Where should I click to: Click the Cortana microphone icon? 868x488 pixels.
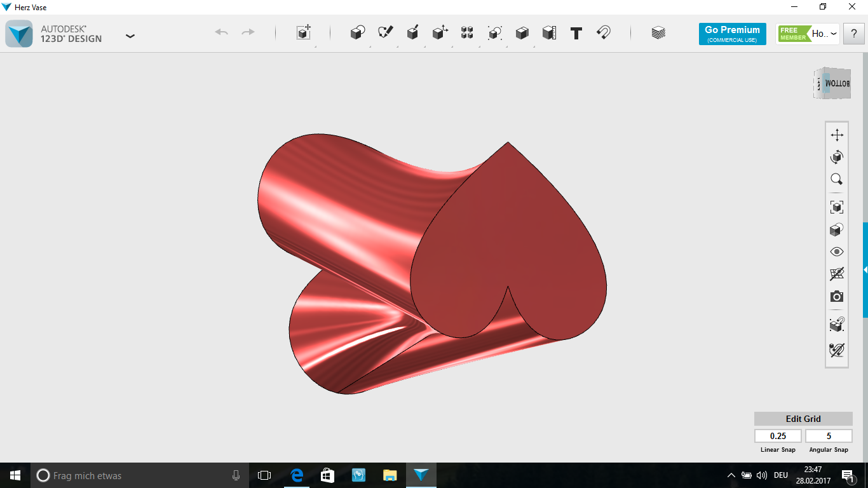tap(236, 475)
